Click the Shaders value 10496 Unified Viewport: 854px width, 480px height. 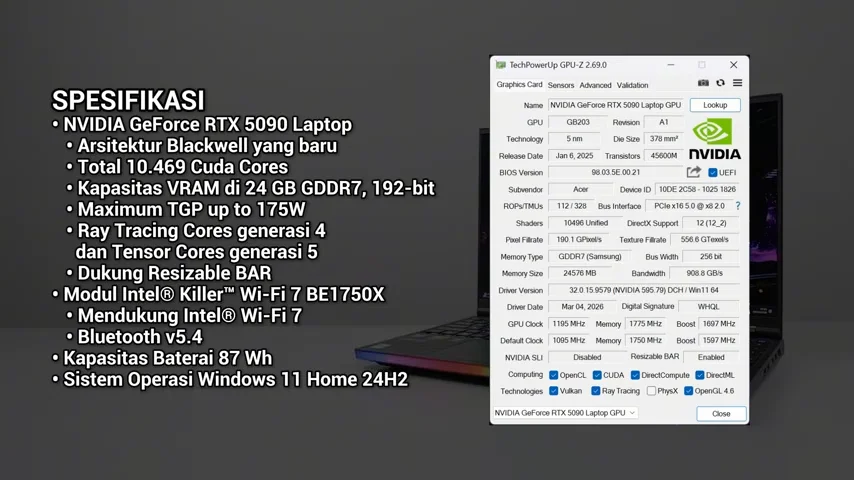pyautogui.click(x=585, y=223)
